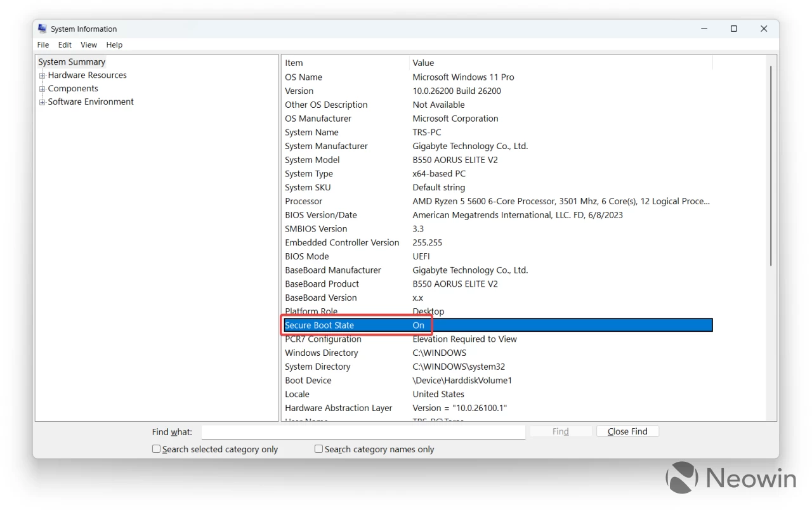Open the Help menu
Screen dimensions: 812x510
114,44
